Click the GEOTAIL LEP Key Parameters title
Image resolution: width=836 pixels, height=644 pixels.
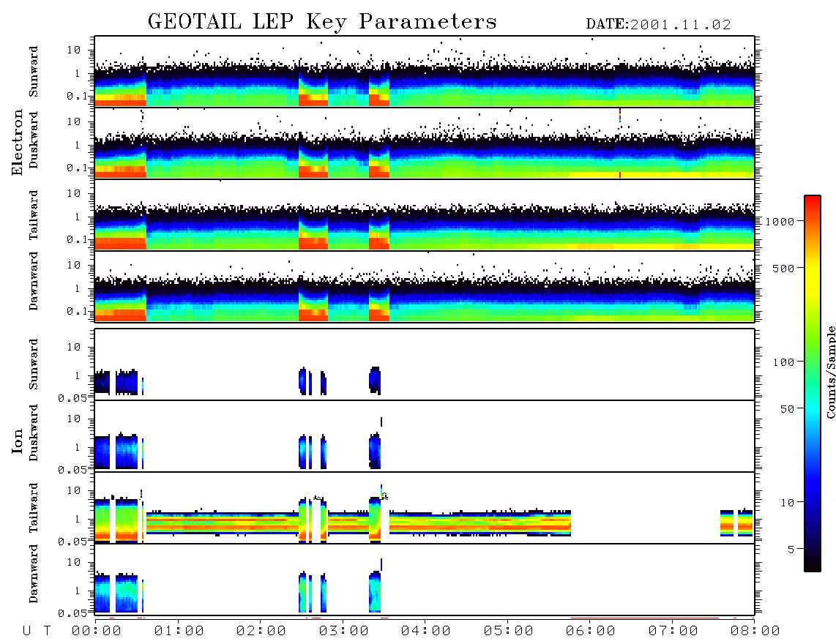click(x=322, y=22)
